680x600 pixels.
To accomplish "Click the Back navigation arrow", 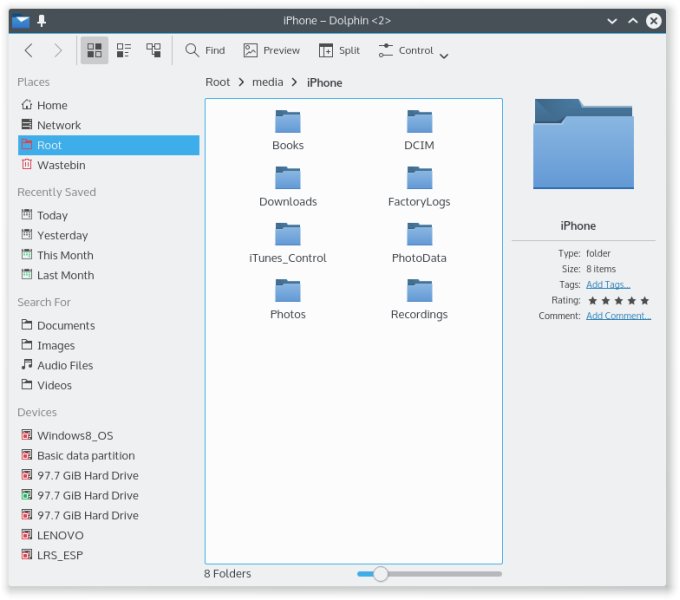I will point(29,50).
